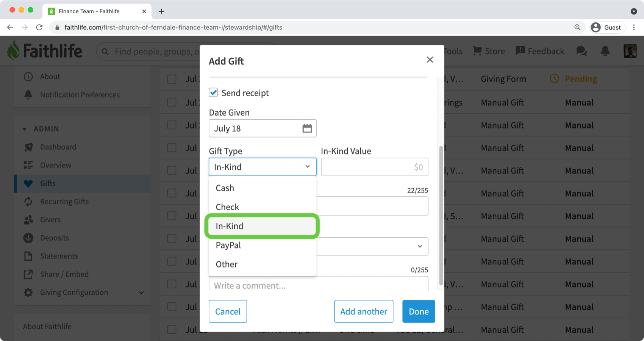Select the Giving Form row checkbox

point(172,79)
